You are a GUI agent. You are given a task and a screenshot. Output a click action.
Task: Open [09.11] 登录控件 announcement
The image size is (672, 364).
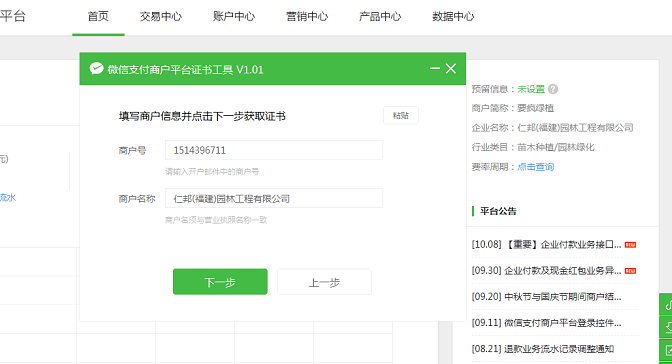546,323
